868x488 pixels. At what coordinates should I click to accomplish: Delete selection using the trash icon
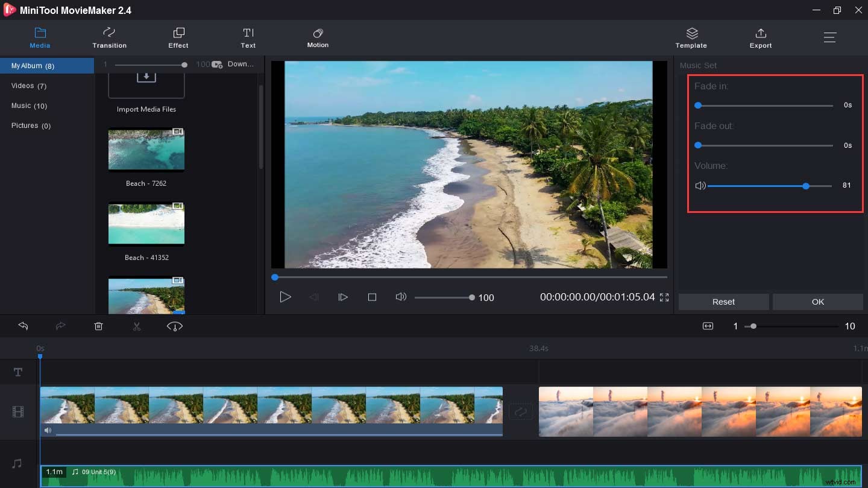[98, 326]
